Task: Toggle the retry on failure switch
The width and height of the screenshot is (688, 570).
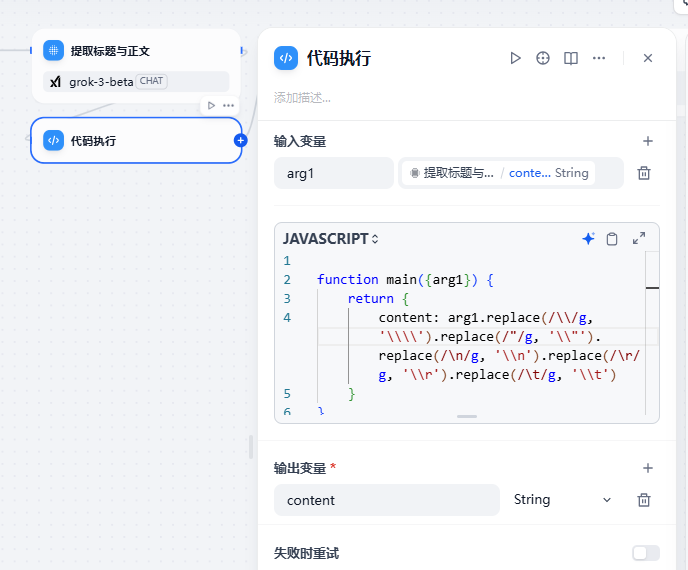Action: click(x=646, y=553)
